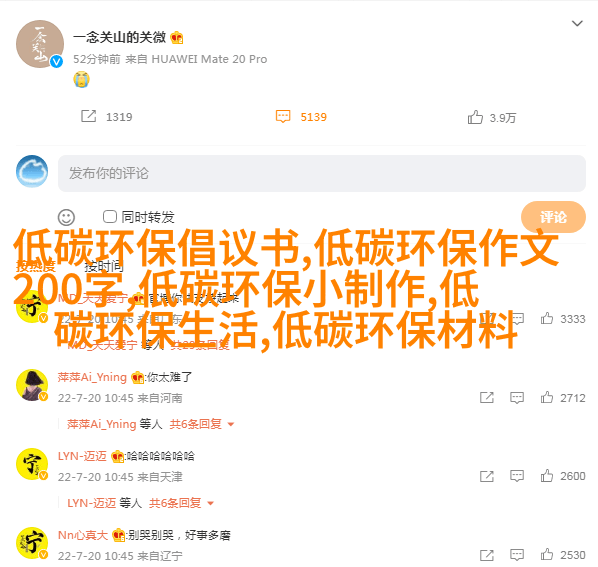Viewport: 598px width, 567px height.
Task: Expand the post options chevron
Action: 577,24
